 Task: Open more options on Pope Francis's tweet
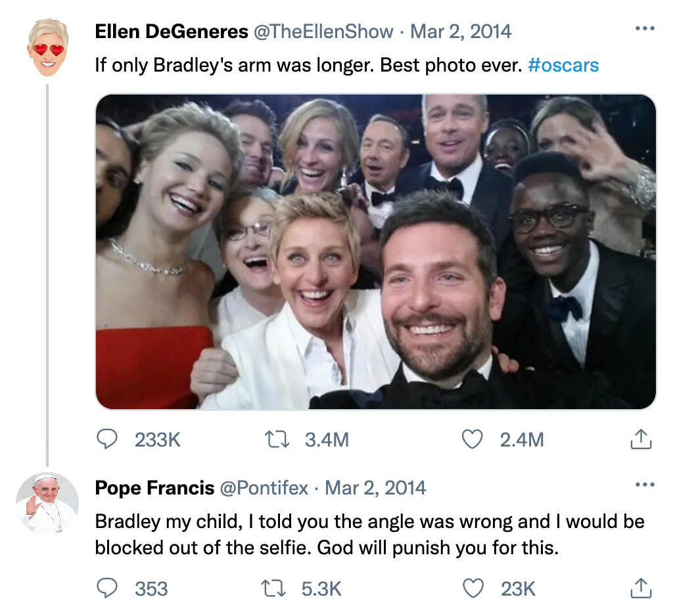coord(644,485)
